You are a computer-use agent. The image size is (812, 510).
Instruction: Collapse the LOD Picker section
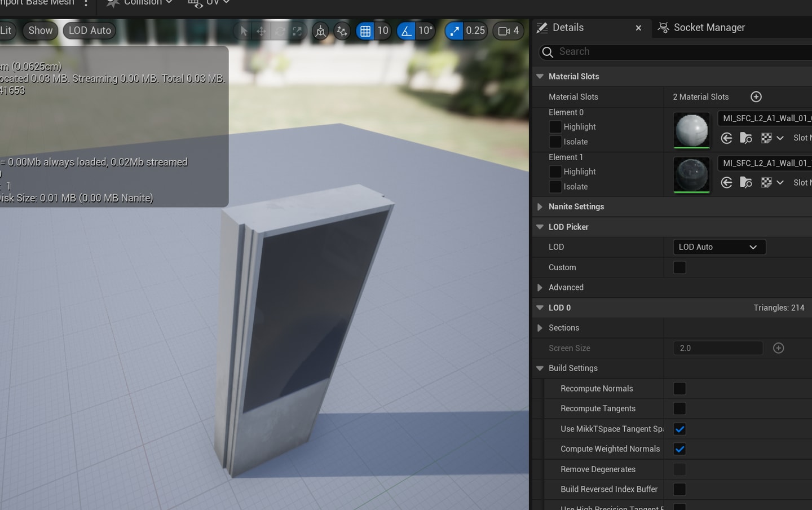pos(540,227)
